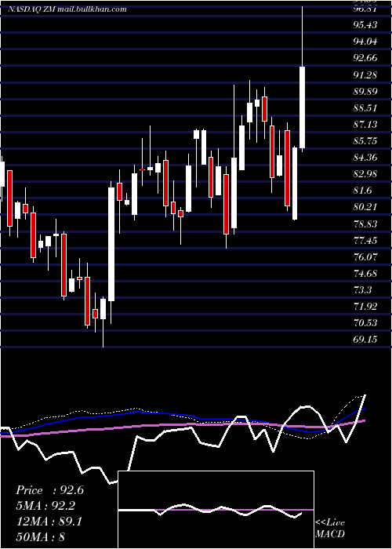Click the 87.13 price axis label

click(x=365, y=124)
